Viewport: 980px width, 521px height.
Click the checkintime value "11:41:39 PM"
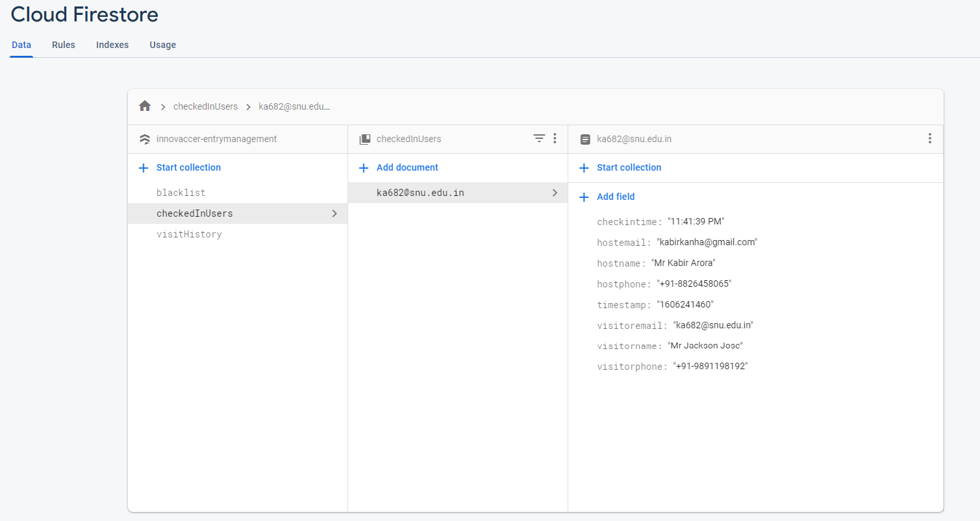click(696, 221)
